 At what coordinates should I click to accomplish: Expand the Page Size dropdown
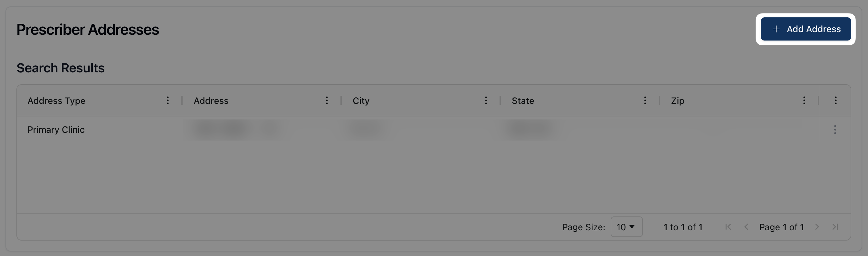pyautogui.click(x=626, y=227)
